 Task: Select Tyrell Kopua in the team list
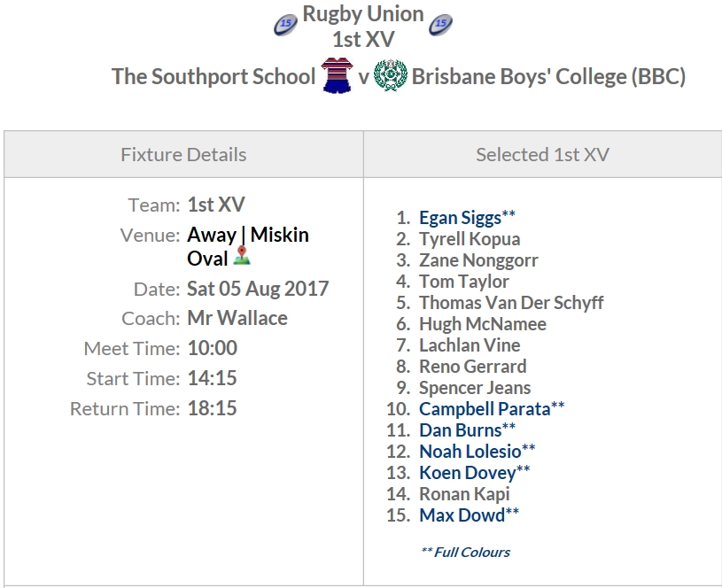pyautogui.click(x=470, y=239)
